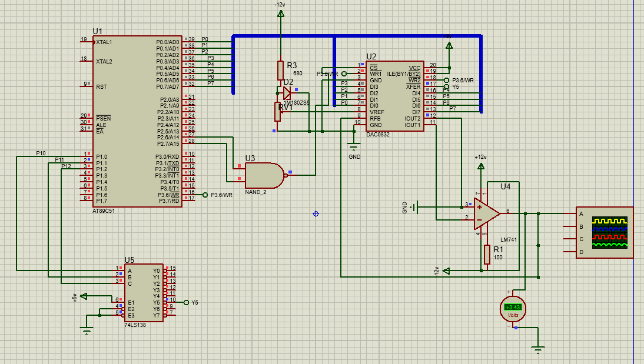The height and width of the screenshot is (364, 644).
Task: Select the LM741 op-amp triangle U4
Action: [x=487, y=213]
